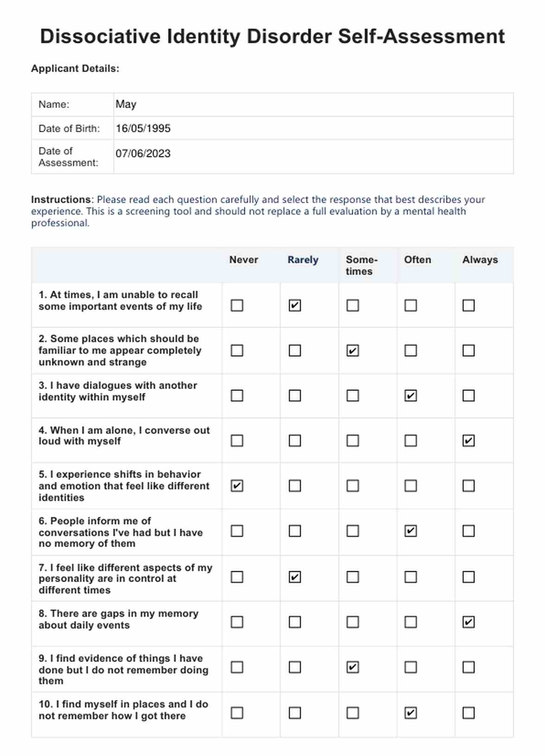Uncheck 'Rarely' for question 1
Screen dimensions: 545x756
295,305
